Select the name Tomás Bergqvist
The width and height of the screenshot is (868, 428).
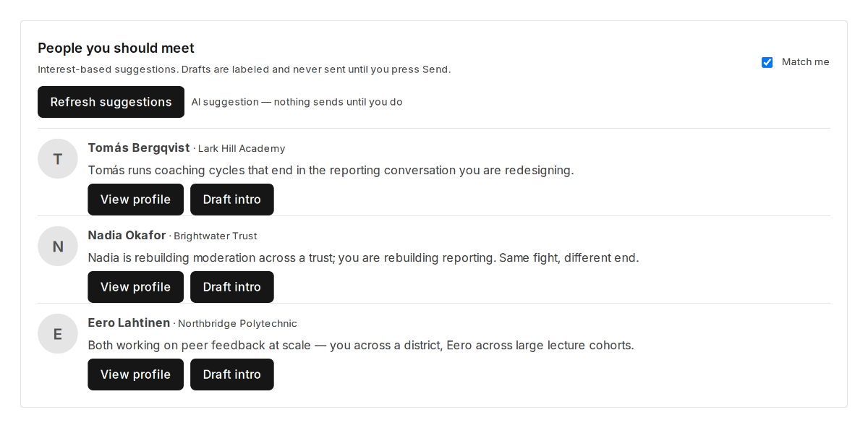139,148
